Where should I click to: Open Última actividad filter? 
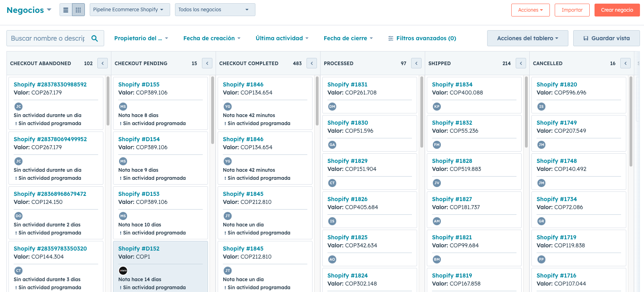[282, 38]
